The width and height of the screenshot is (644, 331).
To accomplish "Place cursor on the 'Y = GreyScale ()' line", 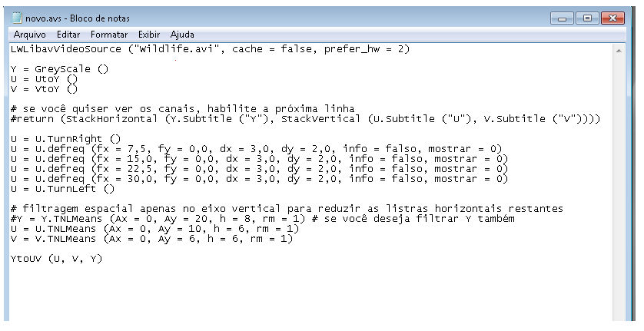I will click(x=60, y=69).
